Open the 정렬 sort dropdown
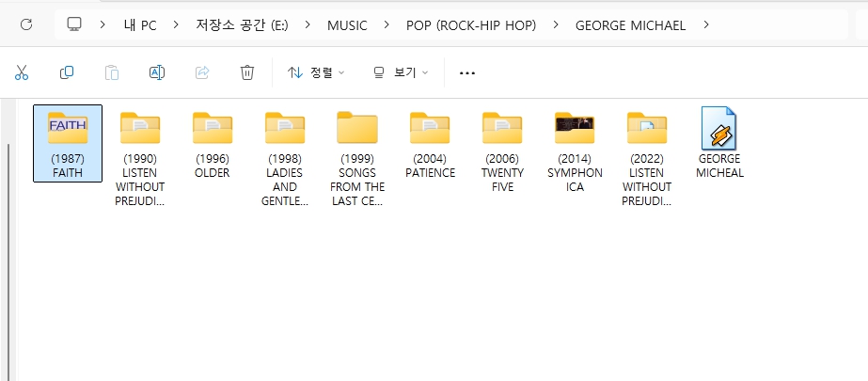Screen dimensions: 868x381 (316, 72)
